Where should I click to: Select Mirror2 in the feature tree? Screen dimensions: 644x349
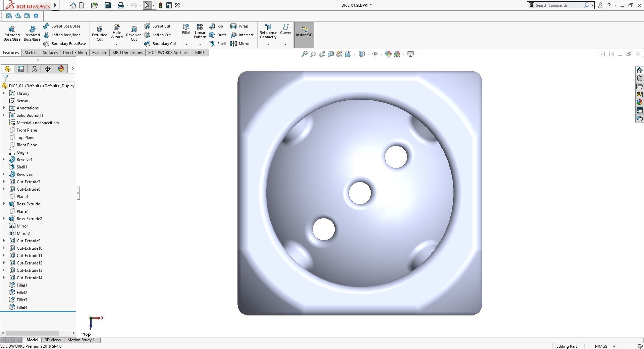click(19, 234)
